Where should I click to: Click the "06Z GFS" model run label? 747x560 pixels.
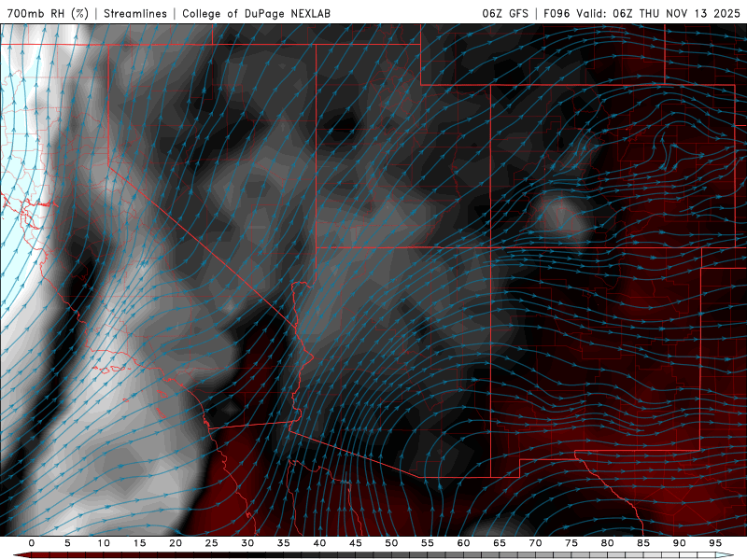click(505, 13)
